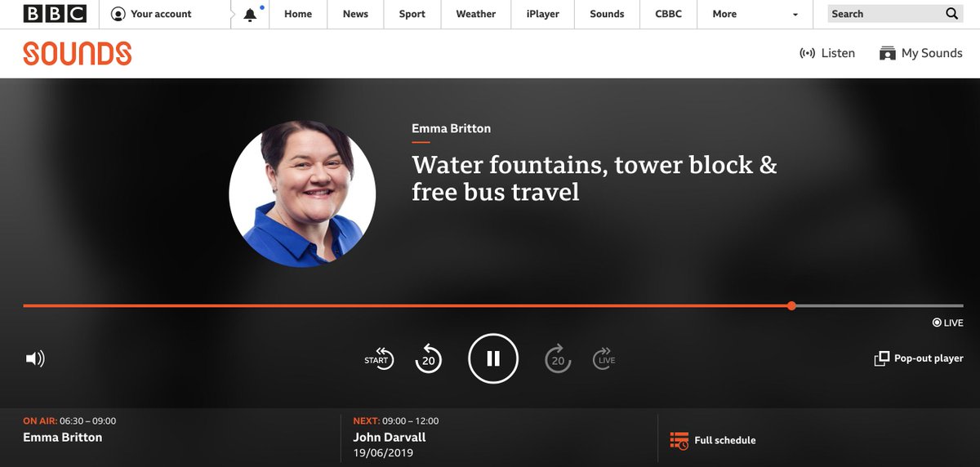This screenshot has height=467, width=980.
Task: Mute the volume speaker icon
Action: pos(35,358)
